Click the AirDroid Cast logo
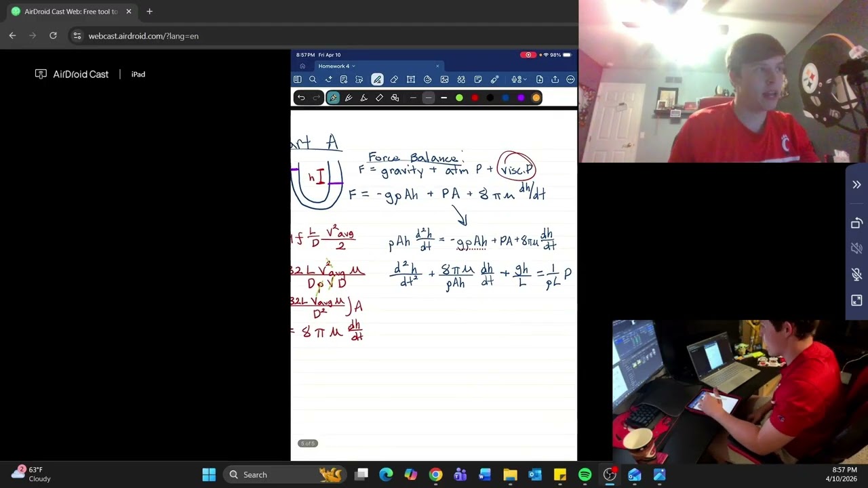 tap(72, 75)
